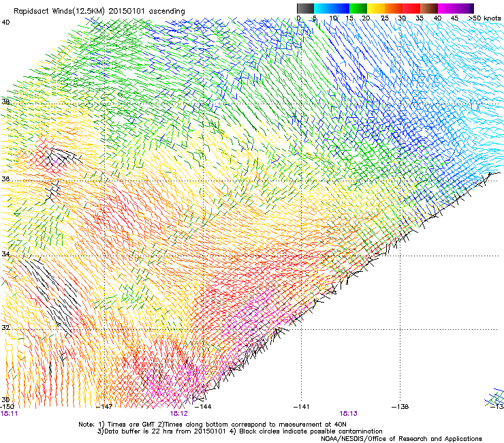Click the '>50 knots' legend label

[484, 18]
